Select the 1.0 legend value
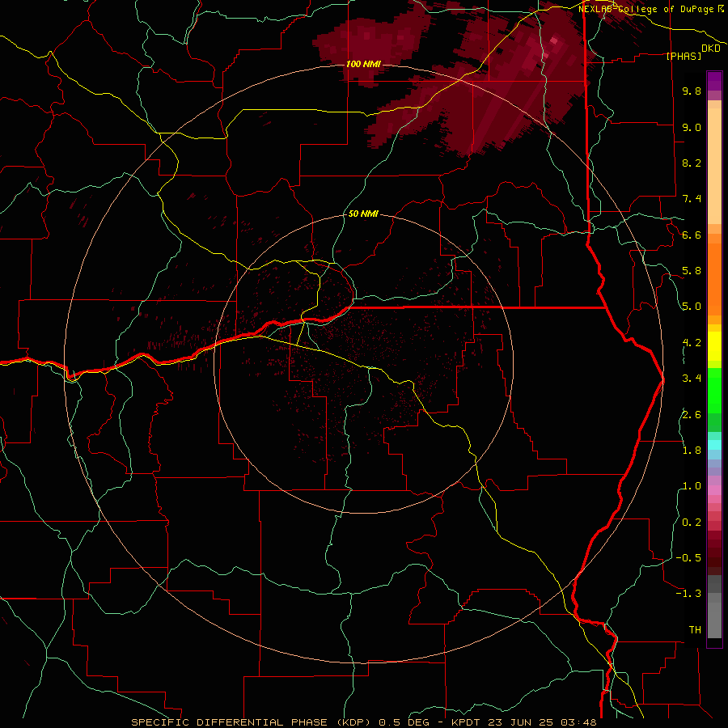This screenshot has width=728, height=728. pyautogui.click(x=692, y=486)
